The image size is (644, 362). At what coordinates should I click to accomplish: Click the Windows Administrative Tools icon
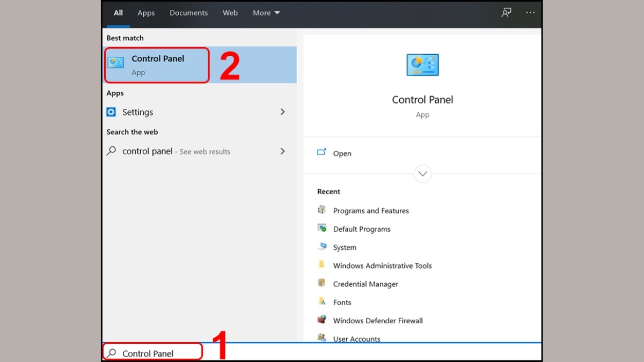click(x=321, y=264)
